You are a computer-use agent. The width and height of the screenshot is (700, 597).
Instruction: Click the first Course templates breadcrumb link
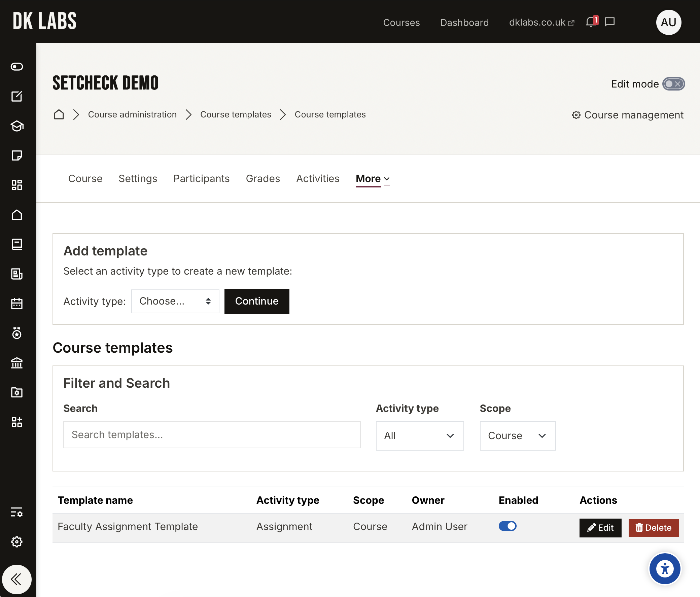click(x=236, y=114)
